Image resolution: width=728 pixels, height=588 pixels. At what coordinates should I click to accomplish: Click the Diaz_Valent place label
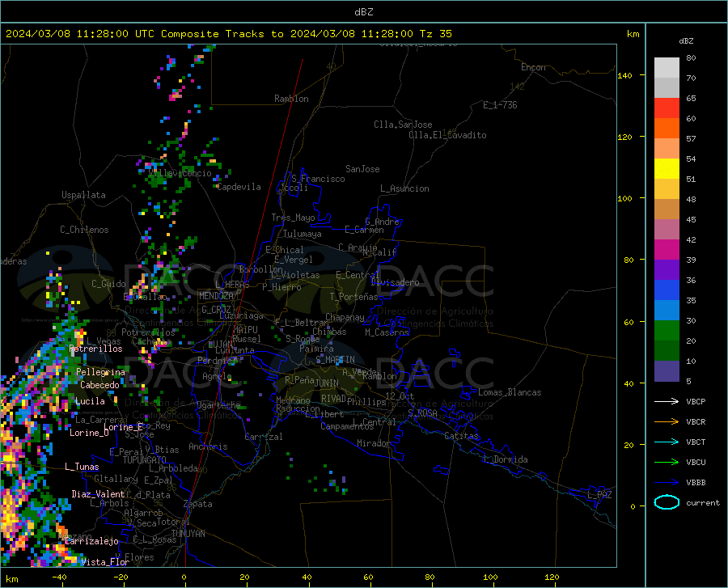click(x=98, y=494)
